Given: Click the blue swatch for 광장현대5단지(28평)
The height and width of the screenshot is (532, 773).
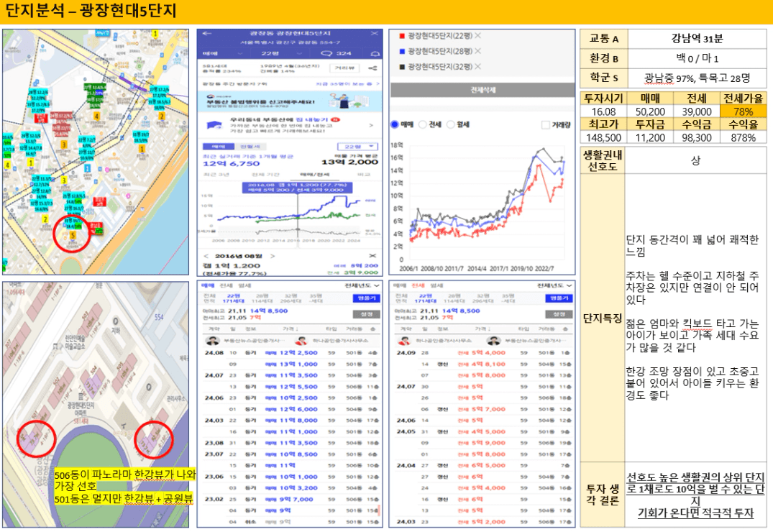Looking at the screenshot, I should click(402, 51).
